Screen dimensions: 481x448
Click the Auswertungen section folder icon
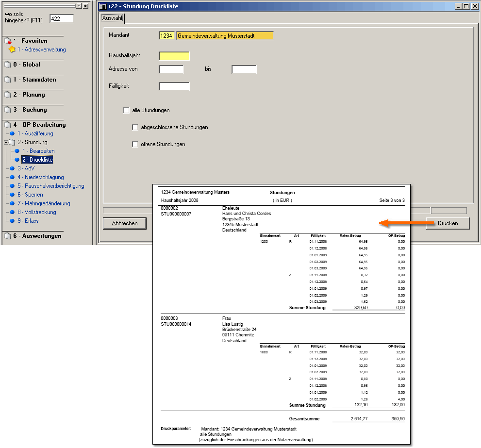[7, 236]
